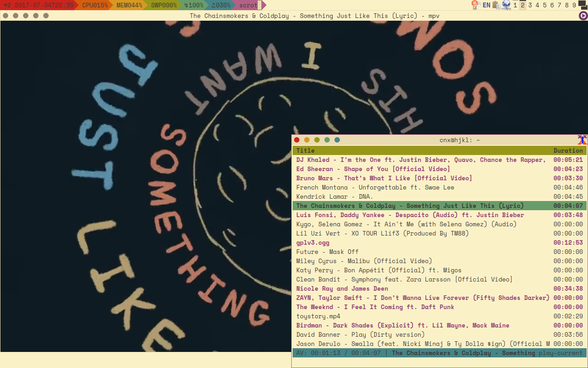The height and width of the screenshot is (368, 588).
Task: Click the 00:05:21 duration value
Action: (568, 160)
